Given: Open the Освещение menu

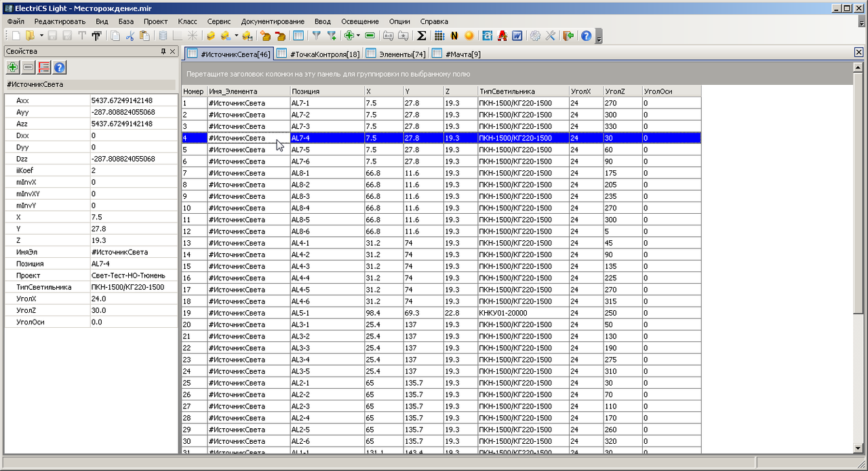Looking at the screenshot, I should (360, 22).
